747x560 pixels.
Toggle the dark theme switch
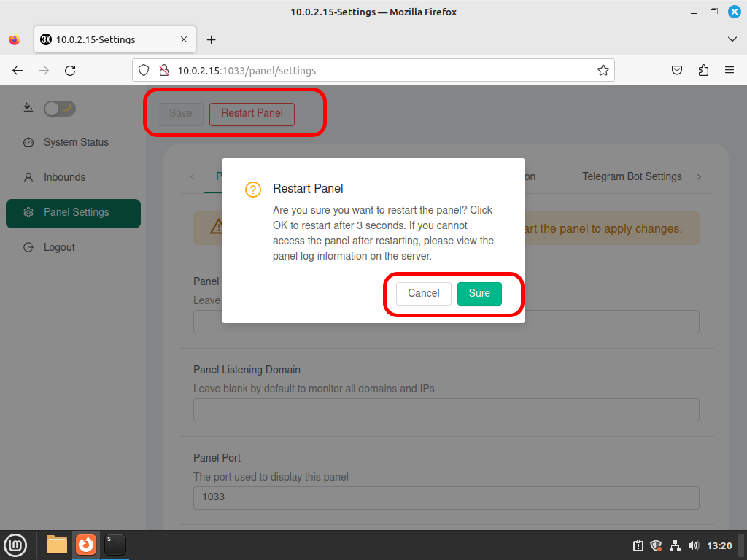60,109
